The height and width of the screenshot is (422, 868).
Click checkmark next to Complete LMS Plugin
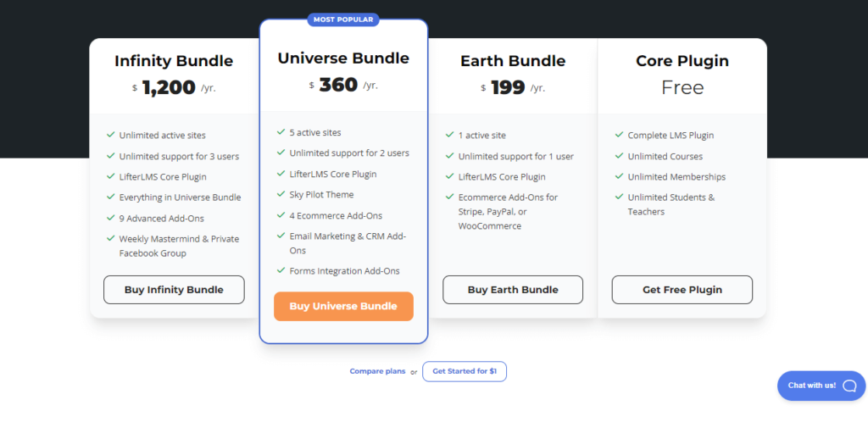point(620,135)
